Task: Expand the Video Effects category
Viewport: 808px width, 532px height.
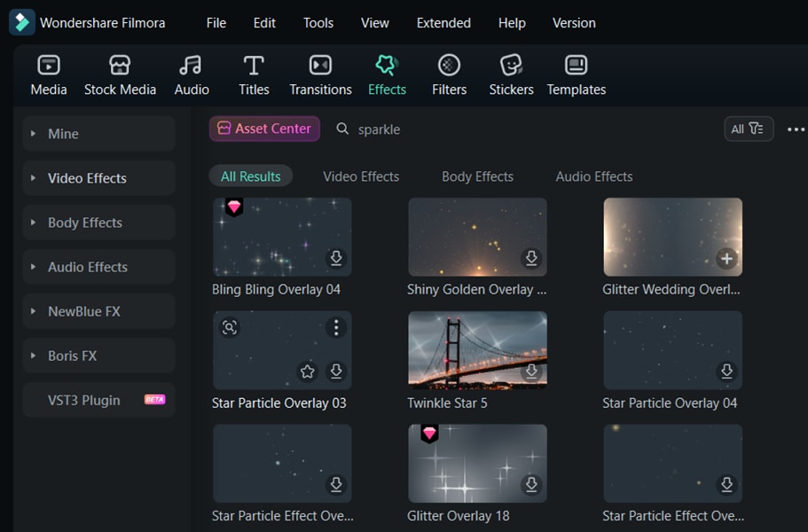Action: tap(99, 178)
